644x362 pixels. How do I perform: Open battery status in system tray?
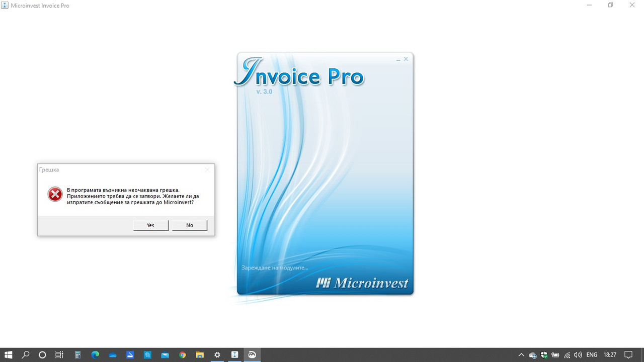[x=556, y=355]
